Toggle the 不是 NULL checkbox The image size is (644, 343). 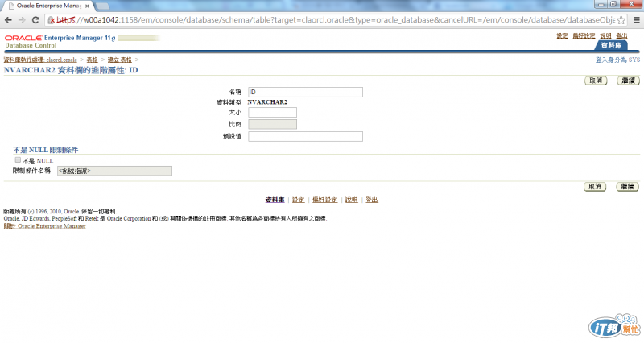pyautogui.click(x=18, y=159)
